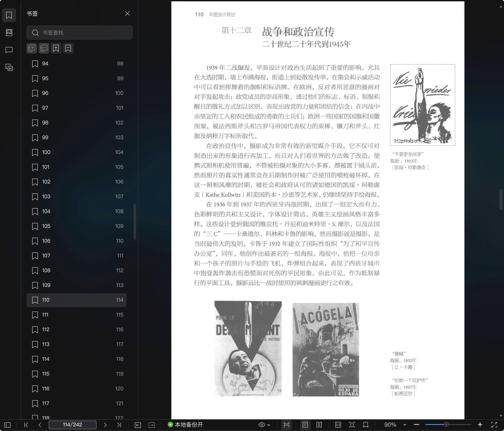Expand all bookmarks icon
This screenshot has height=431, width=504.
[32, 48]
